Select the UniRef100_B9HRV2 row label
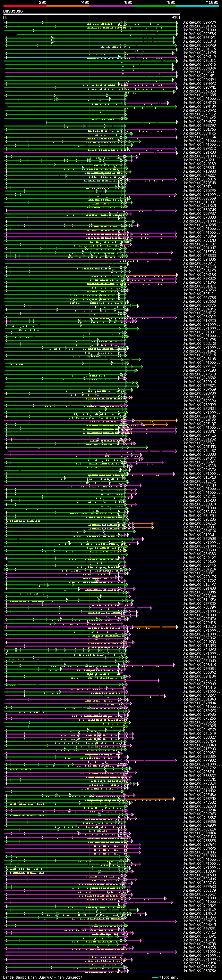 pos(199,83)
